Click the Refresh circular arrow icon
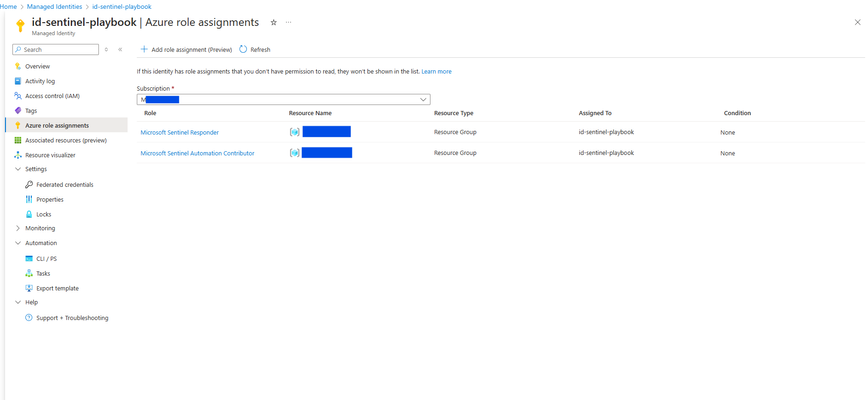Screen dimensions: 866x400 click(243, 49)
